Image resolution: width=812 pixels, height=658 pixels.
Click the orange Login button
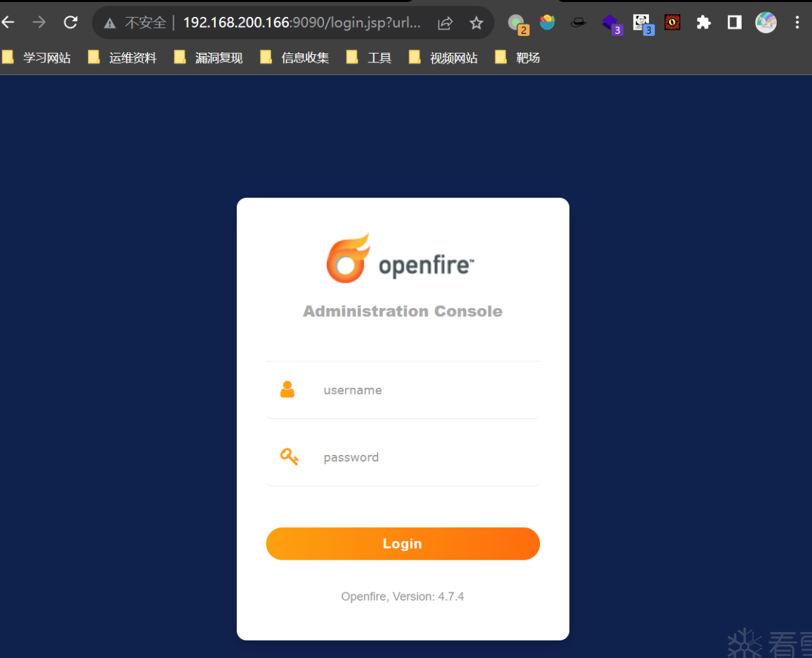[403, 544]
